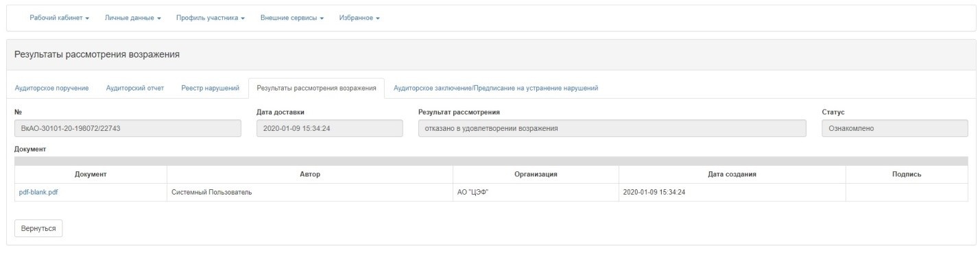Open the Профиль участника dropdown

(211, 18)
